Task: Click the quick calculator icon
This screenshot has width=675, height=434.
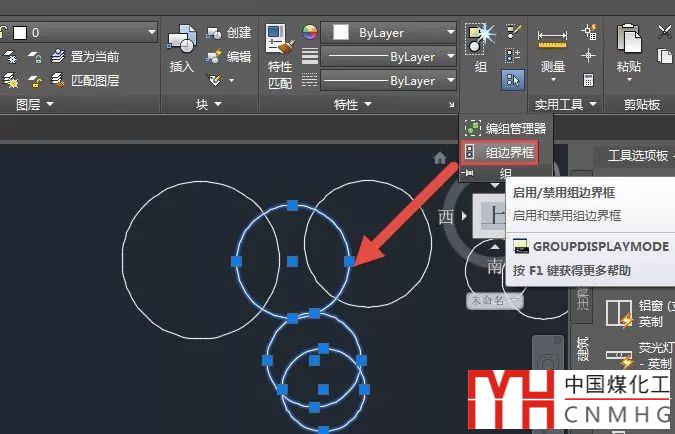Action: coord(589,79)
